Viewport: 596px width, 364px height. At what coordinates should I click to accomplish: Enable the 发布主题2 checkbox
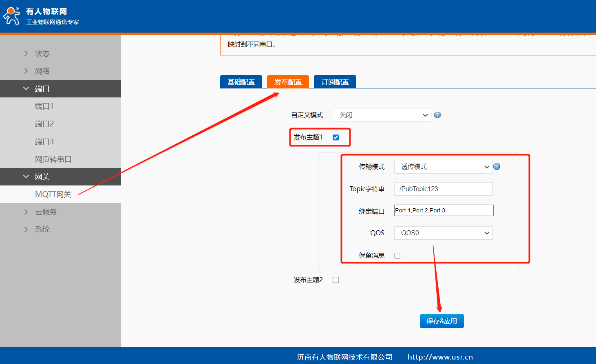click(336, 280)
